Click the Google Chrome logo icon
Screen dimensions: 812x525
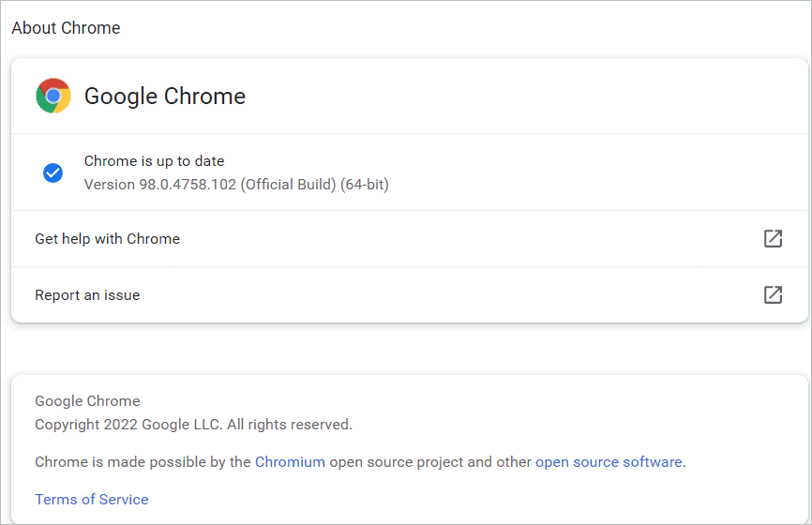[53, 96]
